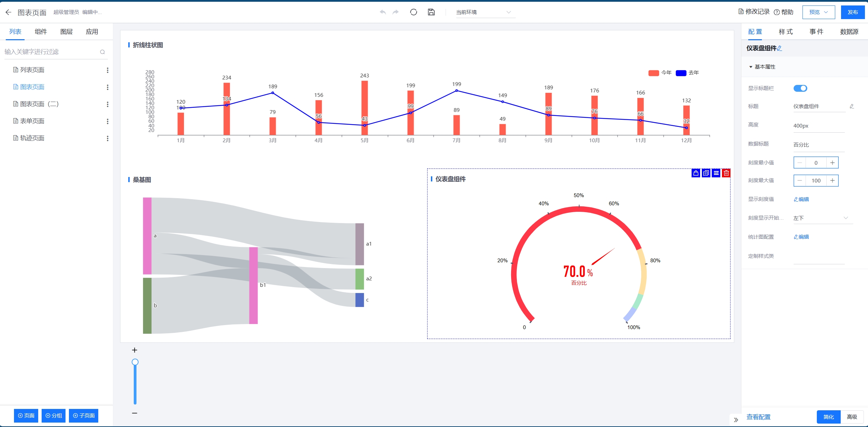The height and width of the screenshot is (427, 868).
Task: Switch to 组件 tab
Action: tap(41, 32)
